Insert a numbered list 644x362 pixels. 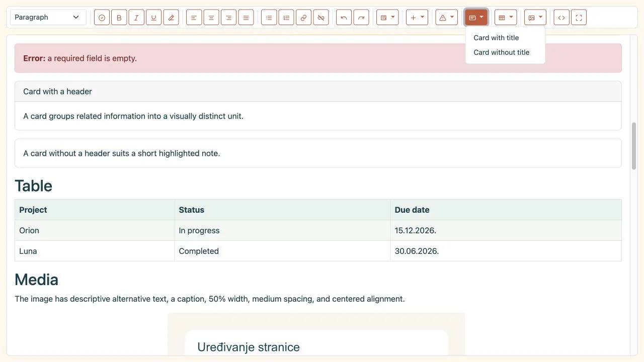point(286,18)
